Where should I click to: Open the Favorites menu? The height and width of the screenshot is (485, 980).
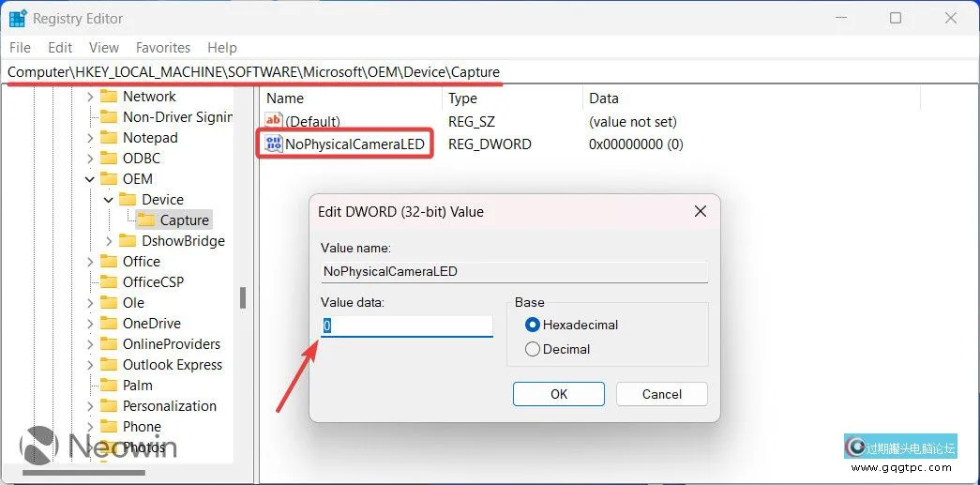click(163, 48)
